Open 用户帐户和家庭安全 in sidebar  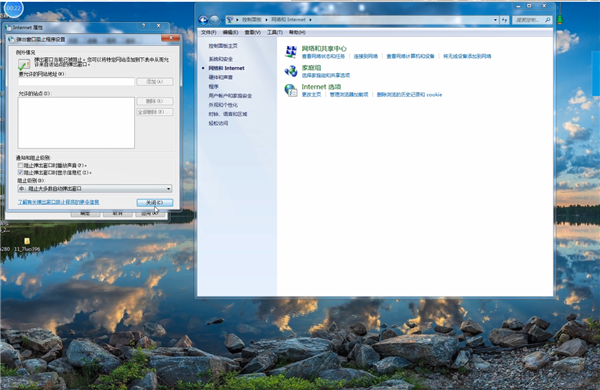[x=230, y=96]
